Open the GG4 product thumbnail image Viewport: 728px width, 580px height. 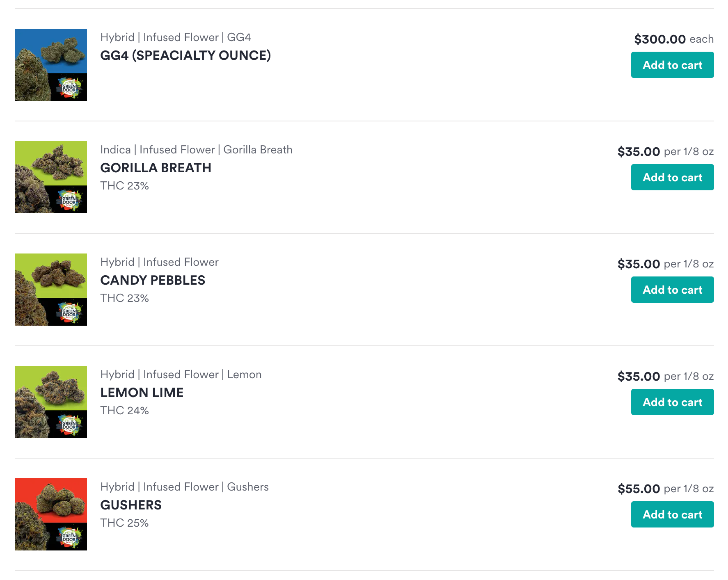pyautogui.click(x=51, y=65)
